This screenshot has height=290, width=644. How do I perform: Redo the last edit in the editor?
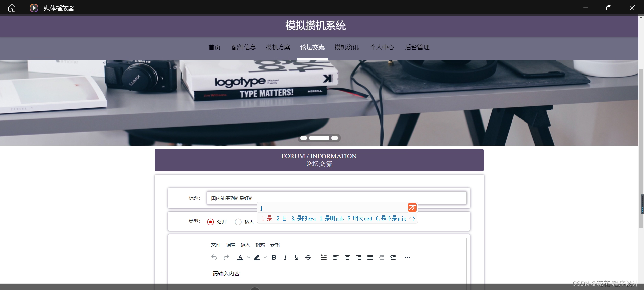coord(226,257)
